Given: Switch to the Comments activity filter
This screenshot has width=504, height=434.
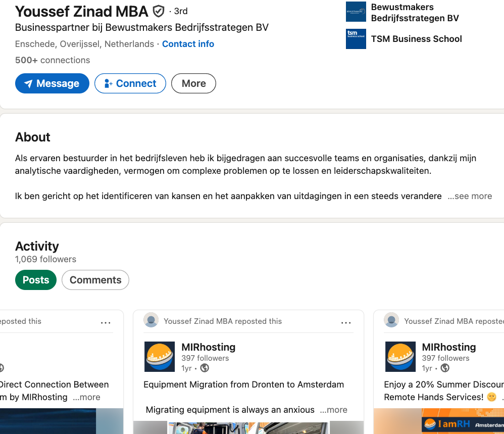Looking at the screenshot, I should pos(95,280).
